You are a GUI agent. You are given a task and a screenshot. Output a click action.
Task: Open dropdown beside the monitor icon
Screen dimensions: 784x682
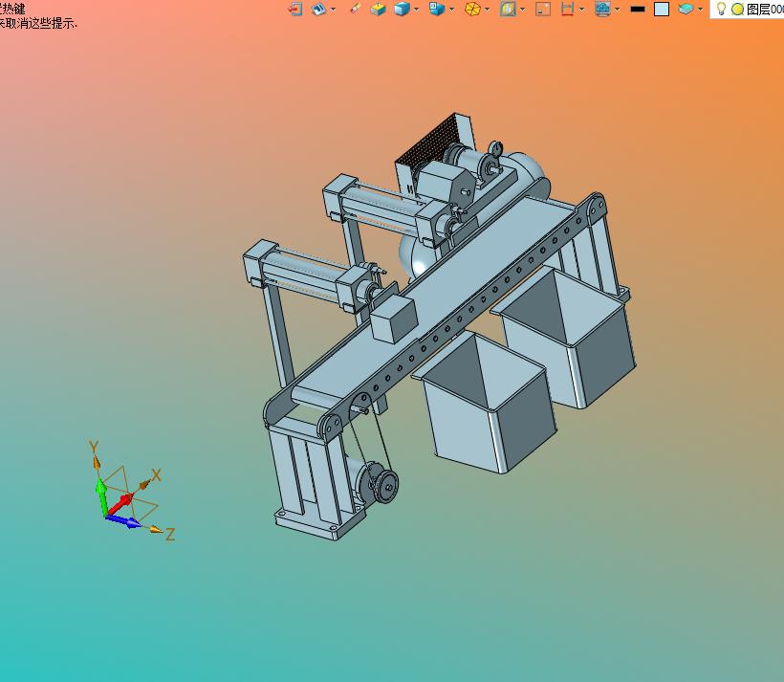tap(617, 9)
